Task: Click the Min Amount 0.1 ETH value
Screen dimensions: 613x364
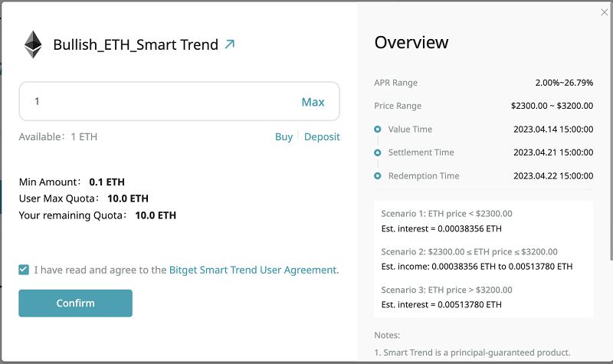Action: coord(107,182)
